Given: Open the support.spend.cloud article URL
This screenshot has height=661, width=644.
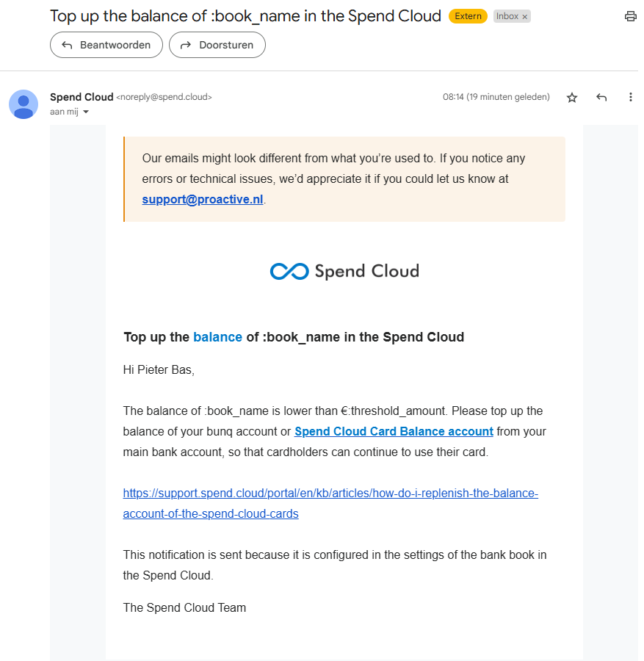Looking at the screenshot, I should coord(330,503).
